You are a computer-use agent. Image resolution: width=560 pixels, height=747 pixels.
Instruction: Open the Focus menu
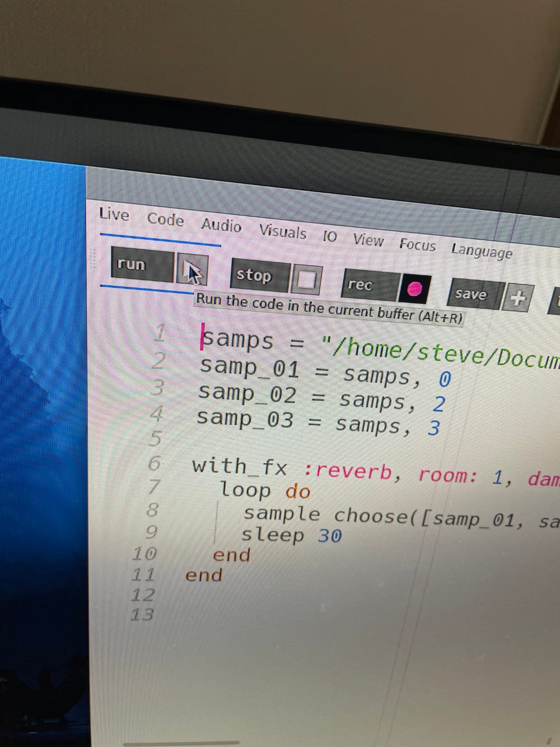coord(417,244)
